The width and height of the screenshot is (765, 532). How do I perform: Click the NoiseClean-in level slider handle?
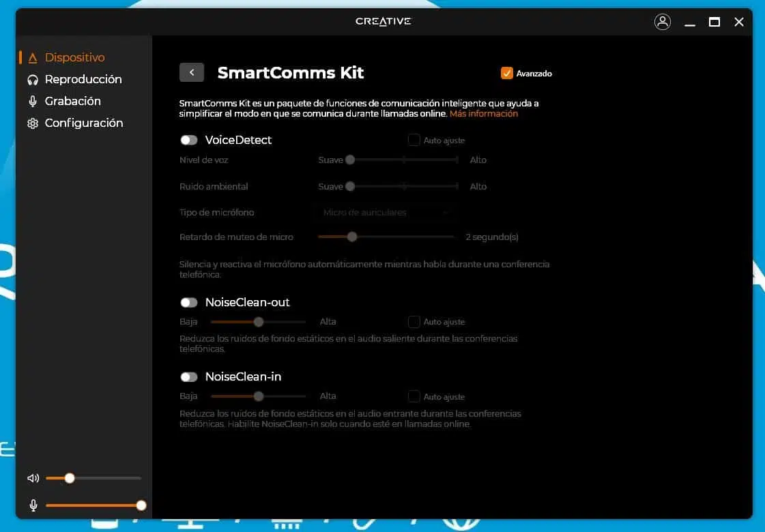[259, 396]
